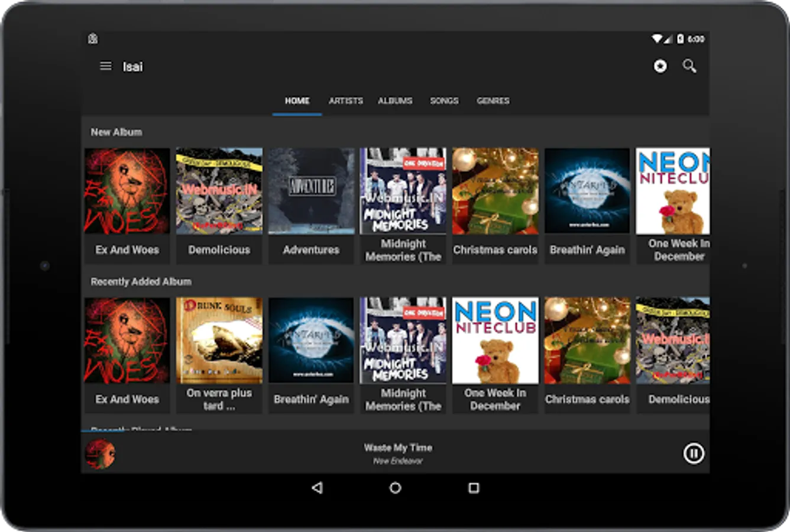This screenshot has height=532, width=790.
Task: Select the On verra plus tard album cover
Action: 219,340
